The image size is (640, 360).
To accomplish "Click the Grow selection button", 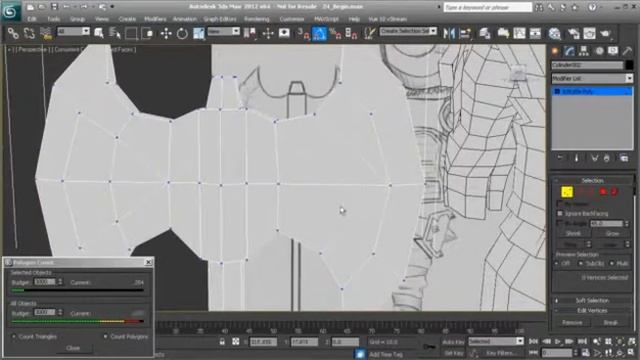I will pos(612,233).
